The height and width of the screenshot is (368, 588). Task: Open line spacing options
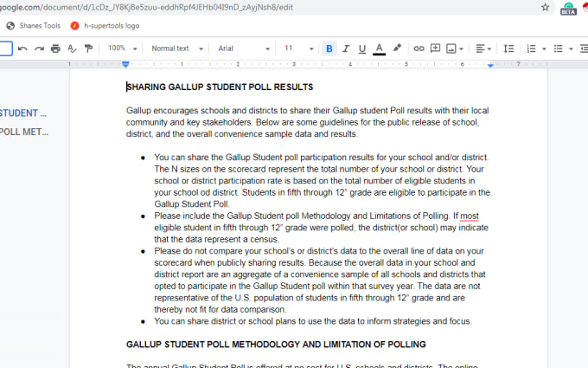coord(508,48)
